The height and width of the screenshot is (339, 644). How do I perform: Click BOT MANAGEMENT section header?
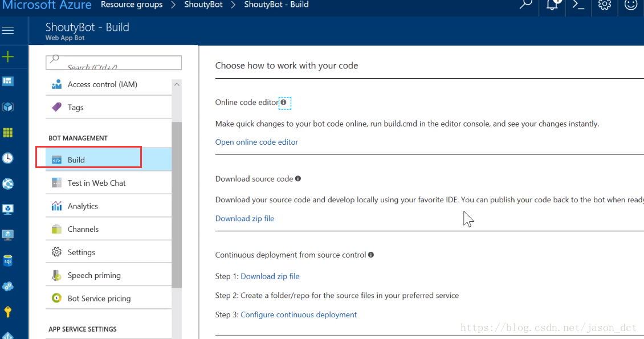(x=78, y=138)
